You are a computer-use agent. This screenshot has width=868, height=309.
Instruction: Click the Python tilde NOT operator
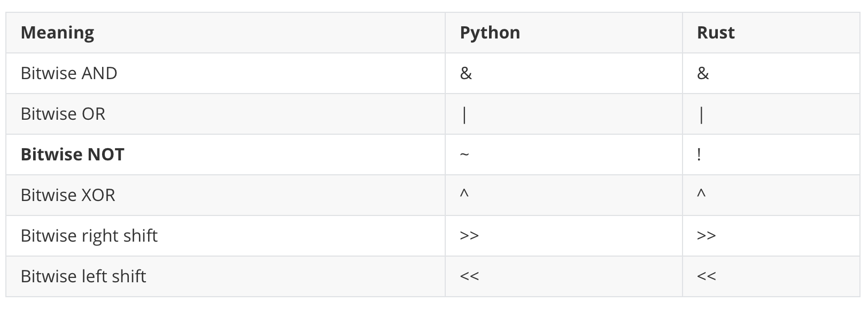point(464,155)
